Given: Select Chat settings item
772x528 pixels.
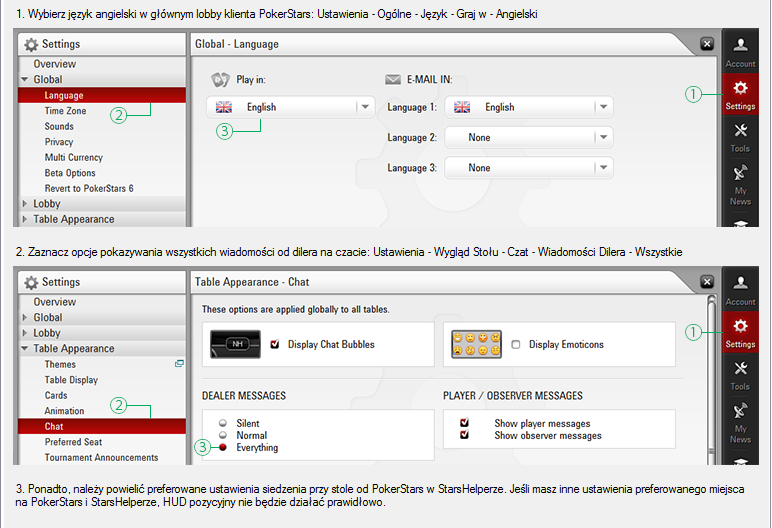Looking at the screenshot, I should [102, 426].
